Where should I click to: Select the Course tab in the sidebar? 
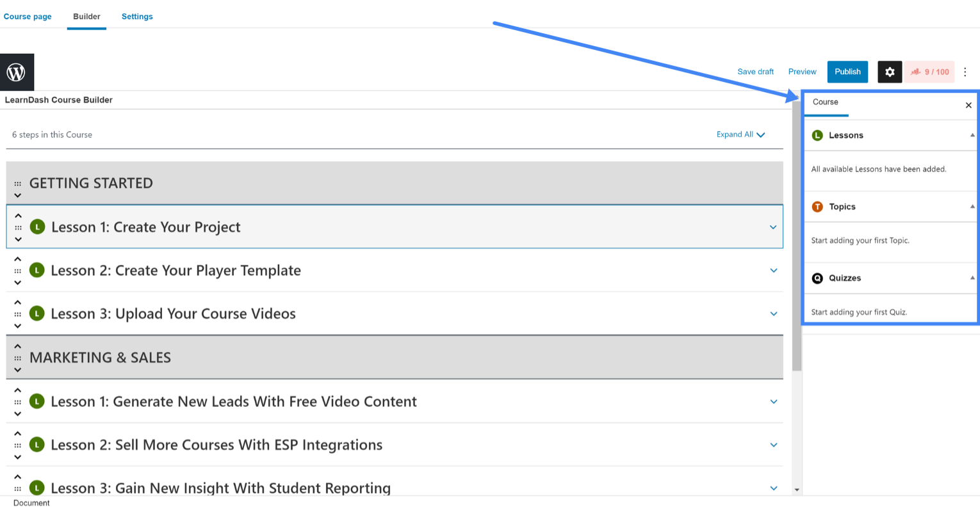tap(826, 102)
